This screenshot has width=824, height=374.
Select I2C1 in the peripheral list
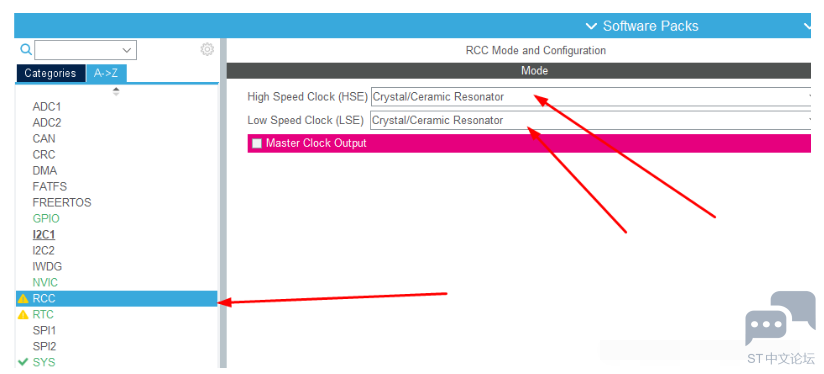[44, 234]
